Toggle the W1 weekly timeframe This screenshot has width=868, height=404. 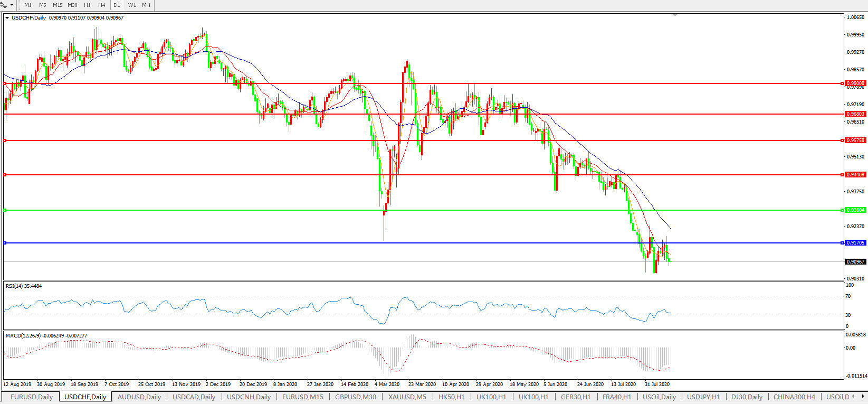pos(132,5)
